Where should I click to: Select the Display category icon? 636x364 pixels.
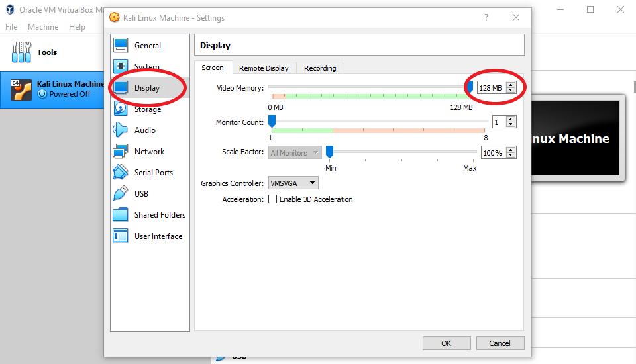click(121, 87)
